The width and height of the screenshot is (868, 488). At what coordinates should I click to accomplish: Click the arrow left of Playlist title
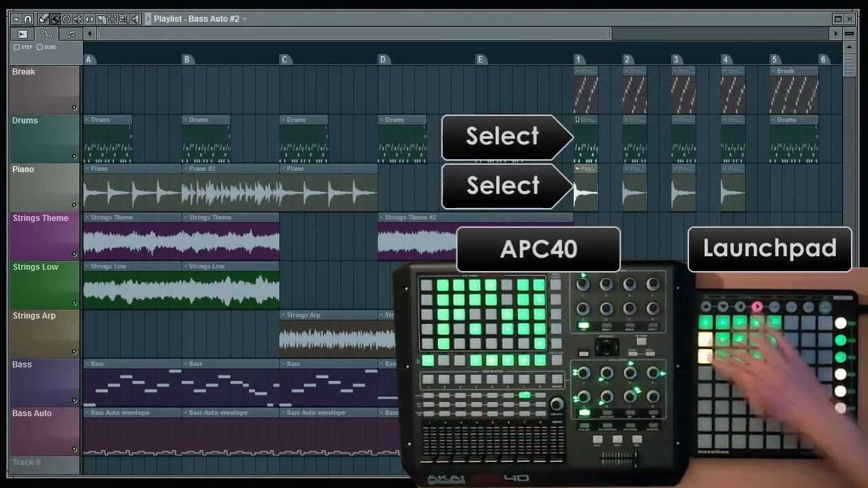[148, 19]
